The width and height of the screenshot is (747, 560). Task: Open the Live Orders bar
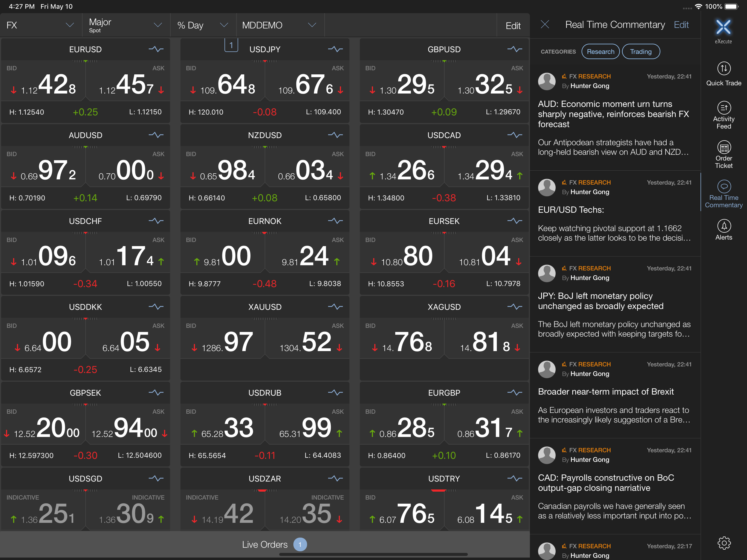pyautogui.click(x=265, y=544)
